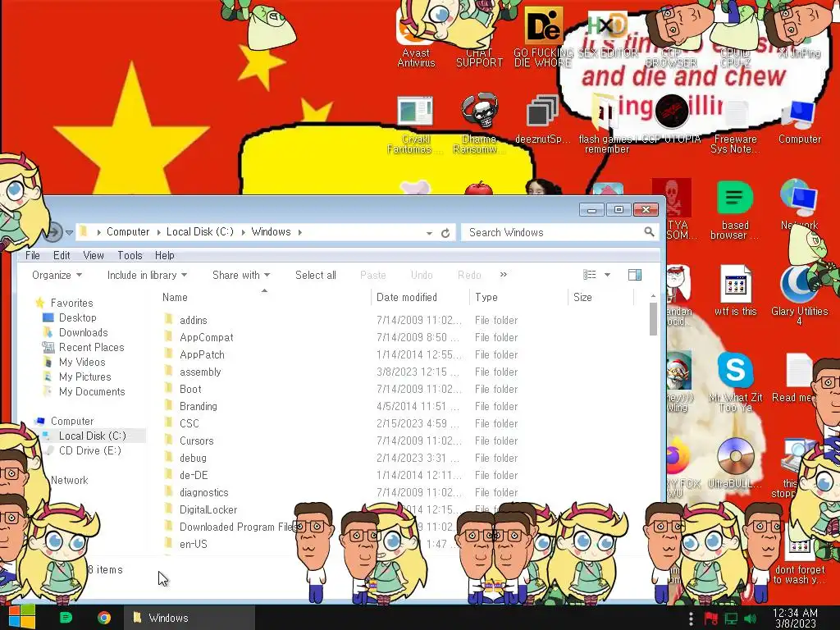840x630 pixels.
Task: Open the View menu
Action: (94, 256)
